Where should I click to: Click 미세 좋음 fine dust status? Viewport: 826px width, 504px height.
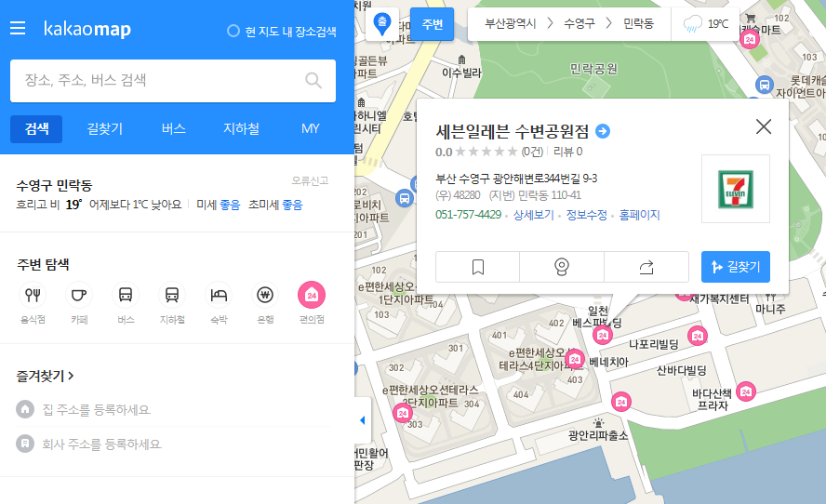pos(218,205)
